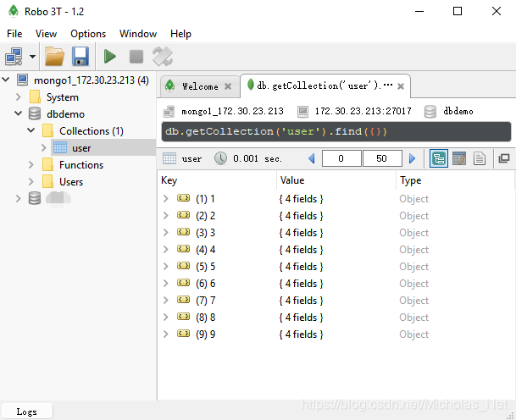
Task: Click the Robo 3T rocket app icon
Action: [x=14, y=11]
